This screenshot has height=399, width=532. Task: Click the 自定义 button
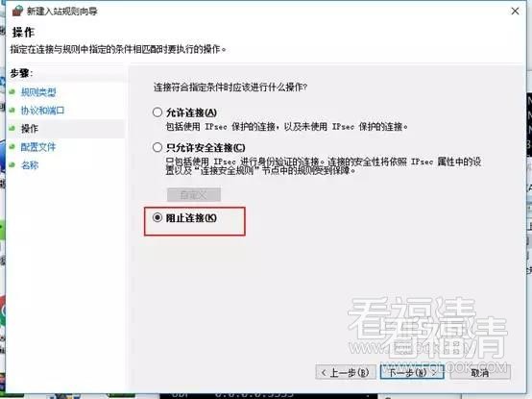click(194, 195)
